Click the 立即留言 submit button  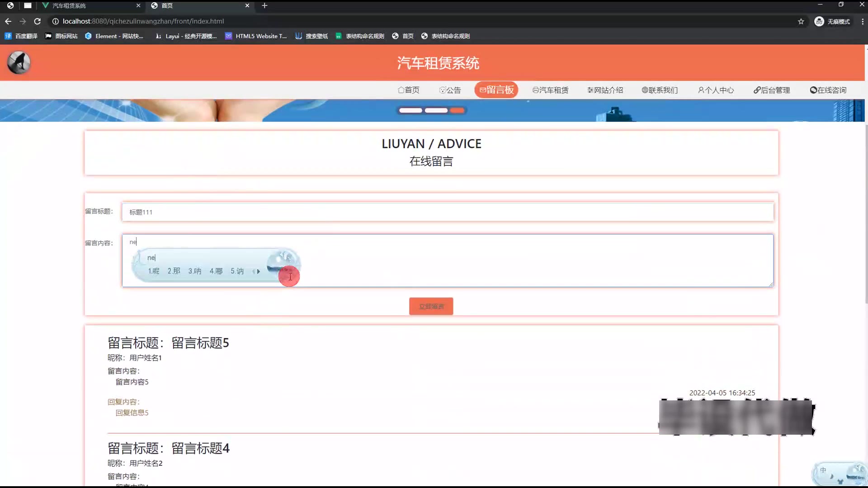[431, 306]
